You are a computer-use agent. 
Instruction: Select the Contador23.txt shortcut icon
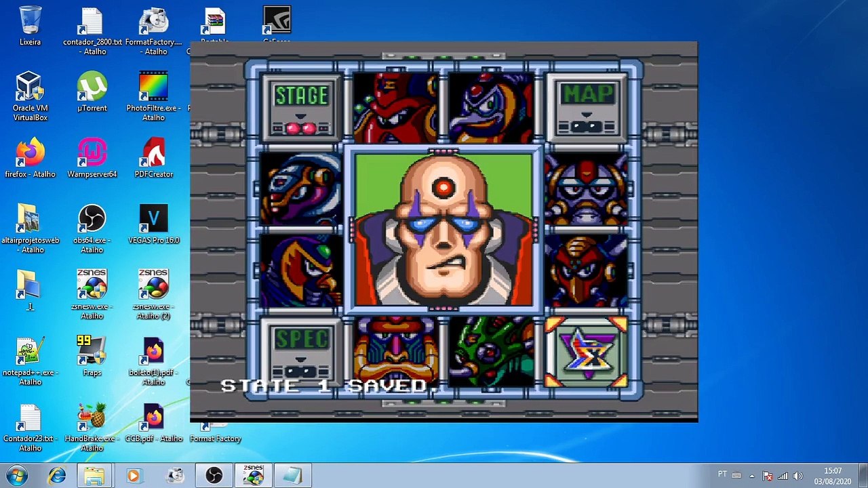[30, 427]
